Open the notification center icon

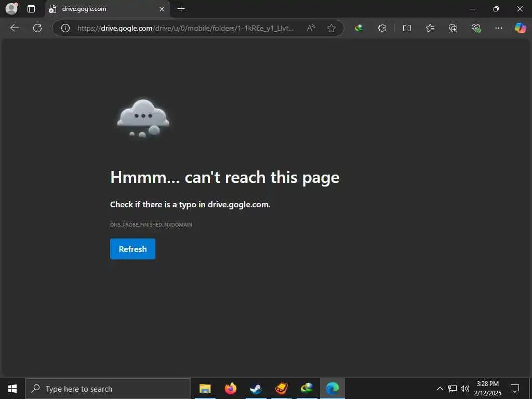point(515,389)
